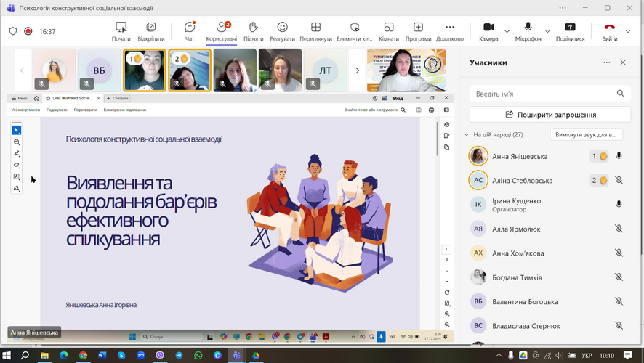644x363 pixels.
Task: Collapse the 'На цій нараді (27)' section
Action: [x=467, y=135]
